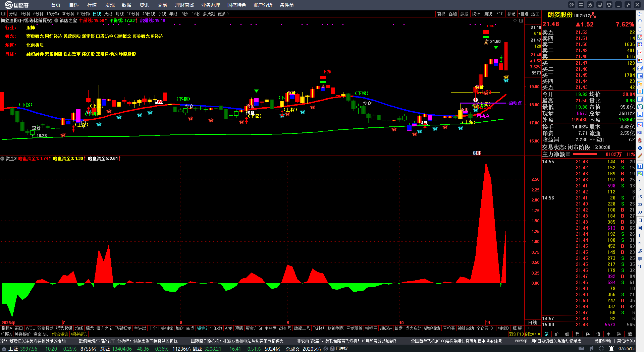Screen dimensions: 644x352
Task: Open the fx formula manager icon
Action: point(590,5)
